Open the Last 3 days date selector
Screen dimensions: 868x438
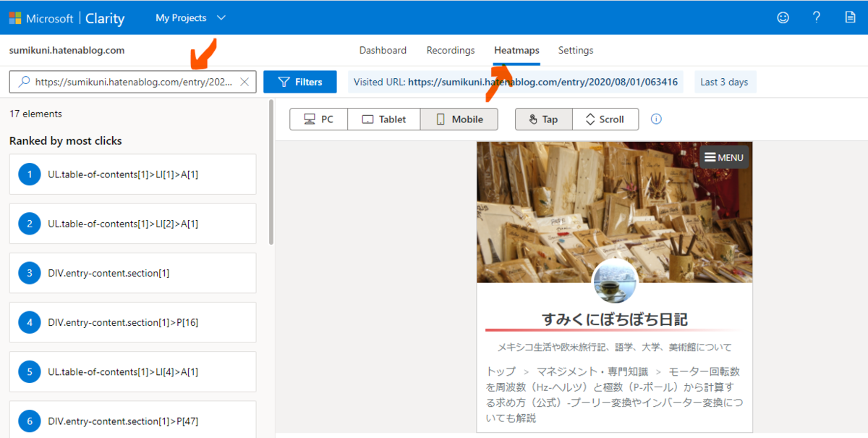[725, 81]
